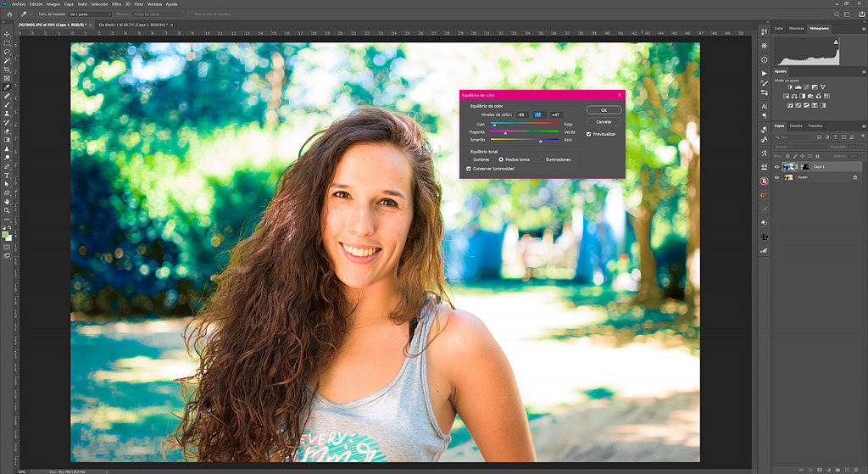This screenshot has height=474, width=868.
Task: Select the Sombras radio button
Action: [468, 159]
